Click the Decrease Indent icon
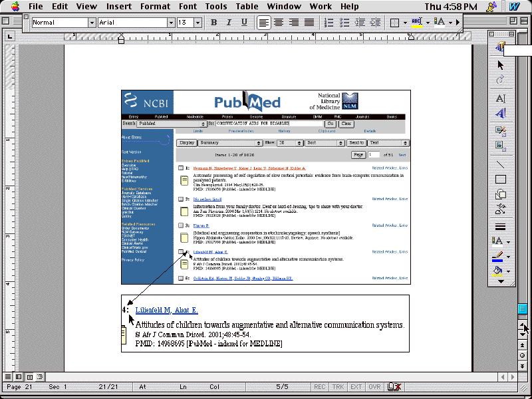Screen dimensions: 532x399 359,23
